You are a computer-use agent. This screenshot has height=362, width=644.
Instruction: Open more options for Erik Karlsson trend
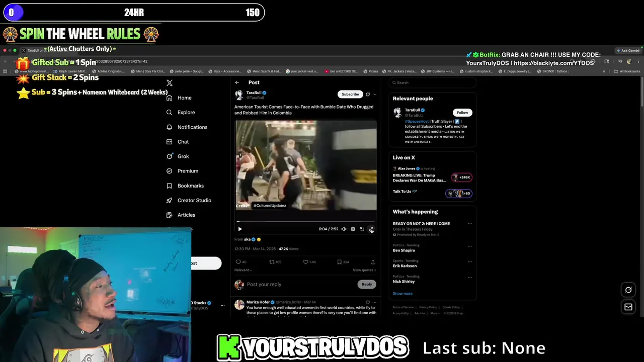pos(470,262)
